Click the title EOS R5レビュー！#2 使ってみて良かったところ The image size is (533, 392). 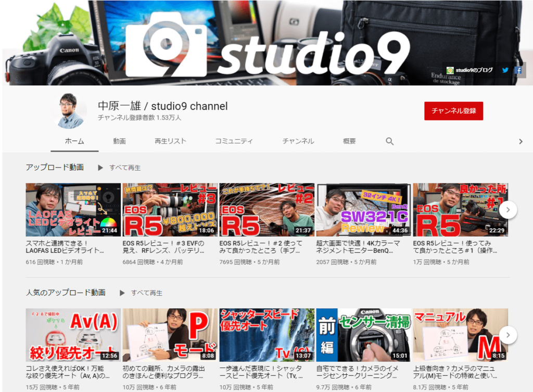(261, 247)
